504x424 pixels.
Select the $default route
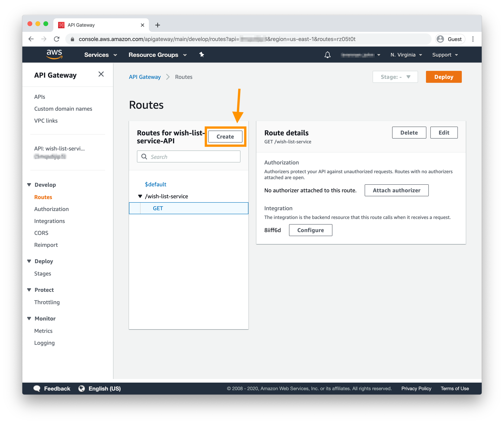tap(155, 184)
